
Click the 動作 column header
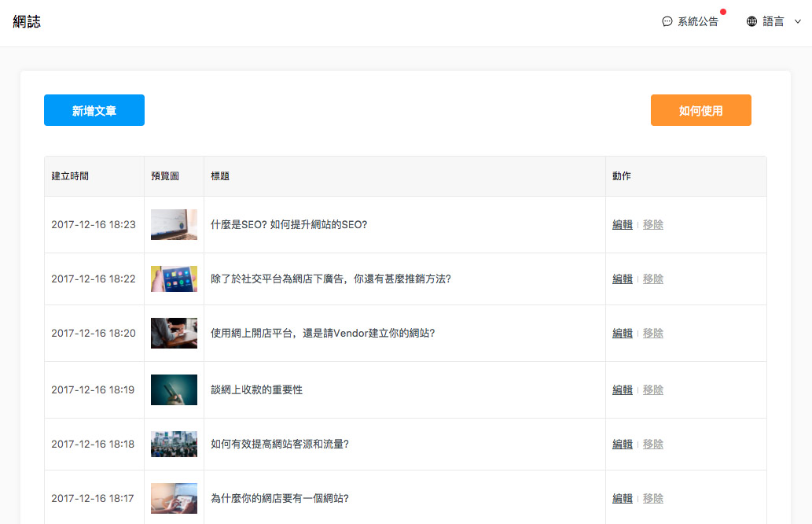pos(622,176)
